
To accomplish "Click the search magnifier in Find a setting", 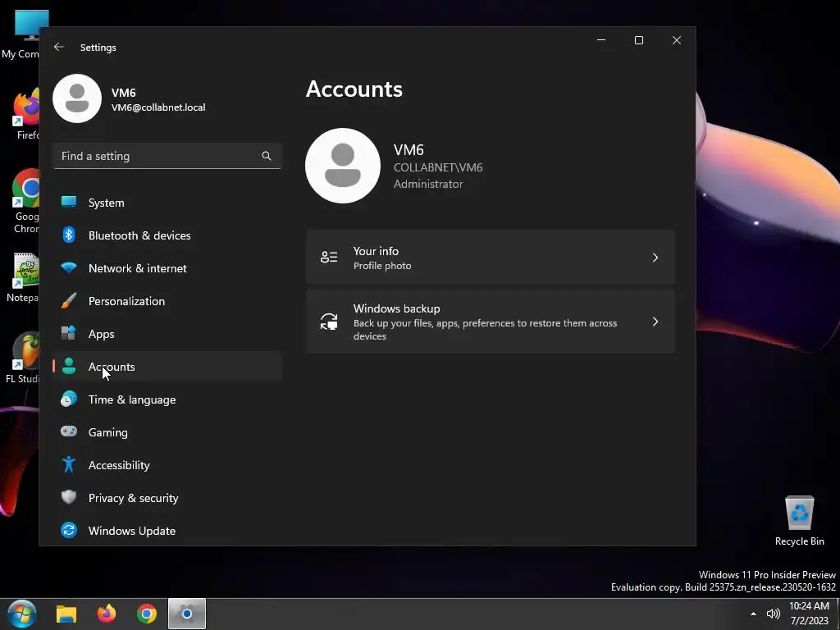I will coord(267,156).
